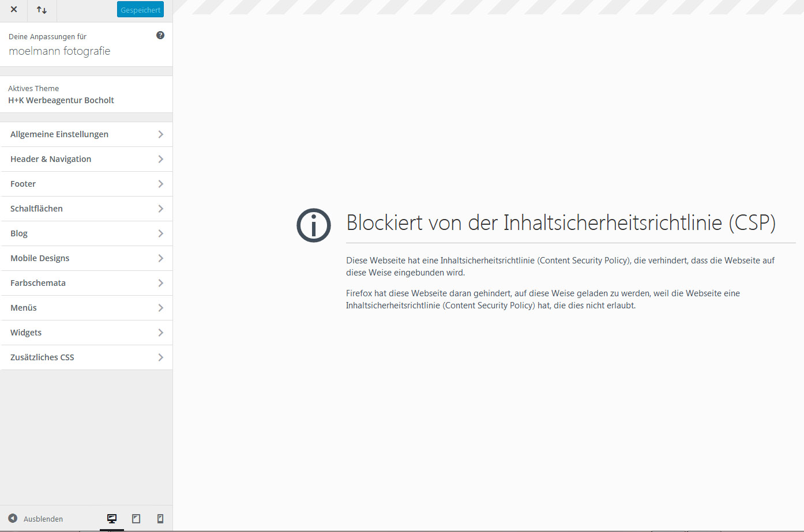Open Zusätzliches CSS section
The height and width of the screenshot is (532, 804).
click(42, 357)
